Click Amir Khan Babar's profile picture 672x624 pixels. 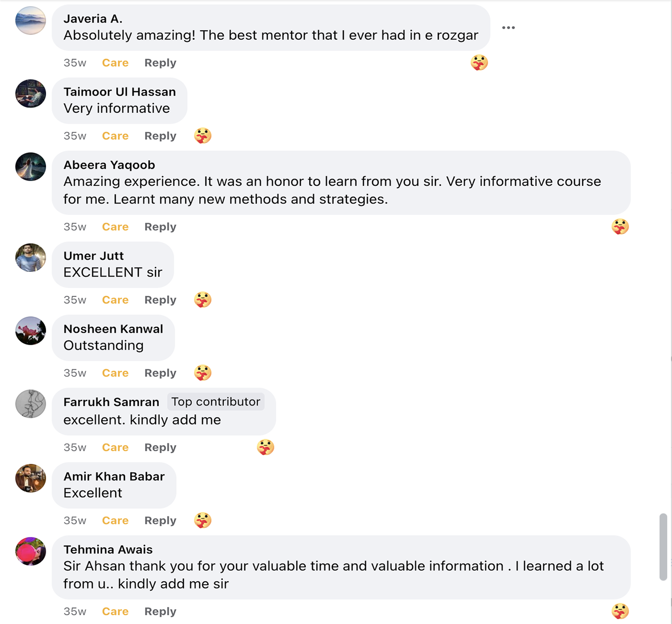pyautogui.click(x=31, y=478)
